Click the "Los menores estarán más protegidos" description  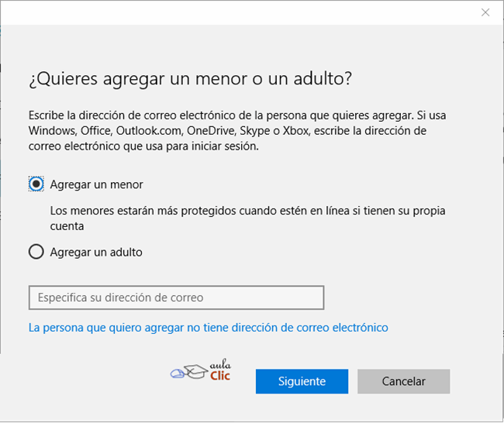pos(248,218)
